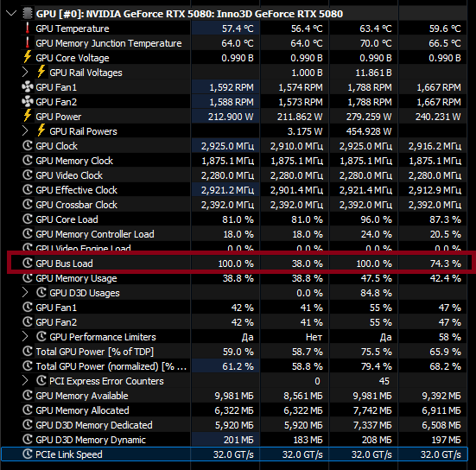This screenshot has width=476, height=470.
Task: Click the clock icon beside Total GPU Power [% of TDP]
Action: [x=28, y=352]
